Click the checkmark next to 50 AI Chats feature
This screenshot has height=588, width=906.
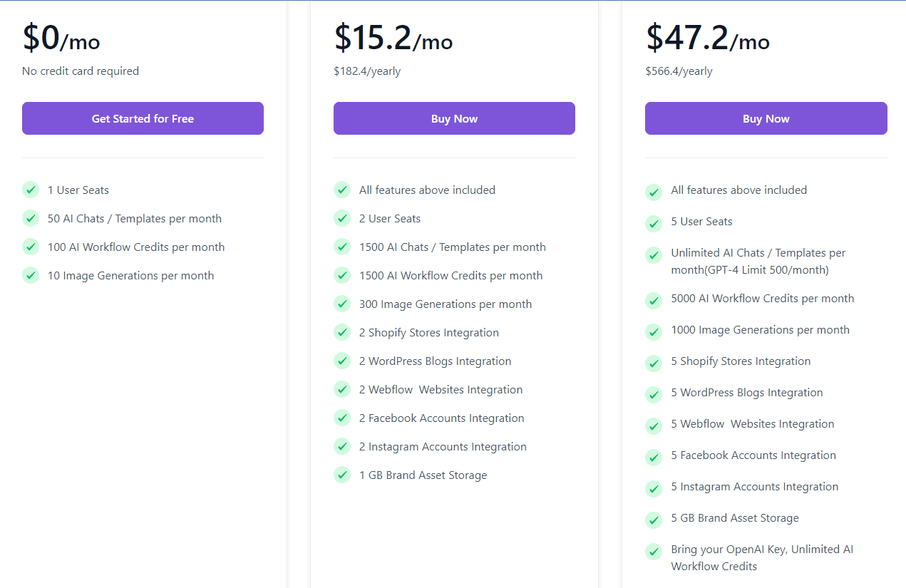[x=30, y=218]
